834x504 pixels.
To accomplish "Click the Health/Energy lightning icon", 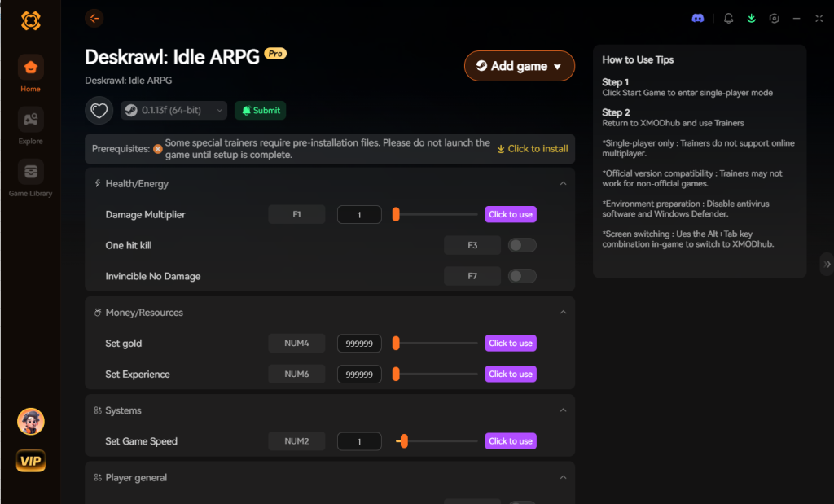I will (98, 183).
